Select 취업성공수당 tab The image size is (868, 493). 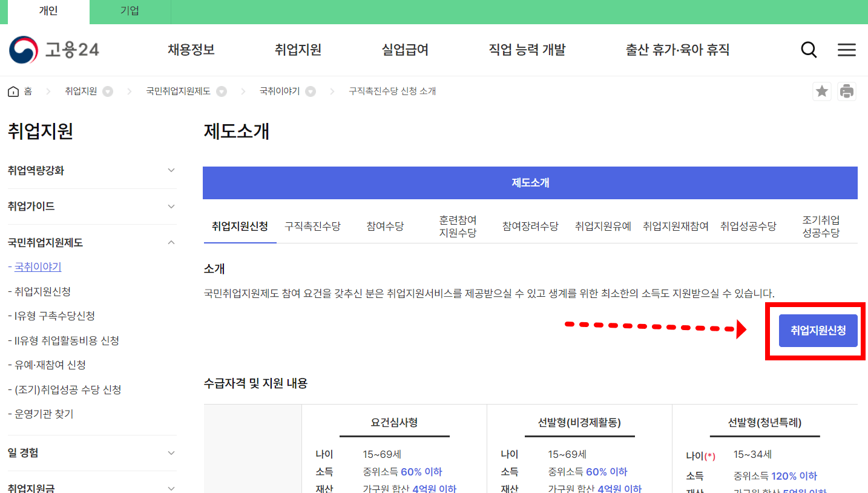748,227
